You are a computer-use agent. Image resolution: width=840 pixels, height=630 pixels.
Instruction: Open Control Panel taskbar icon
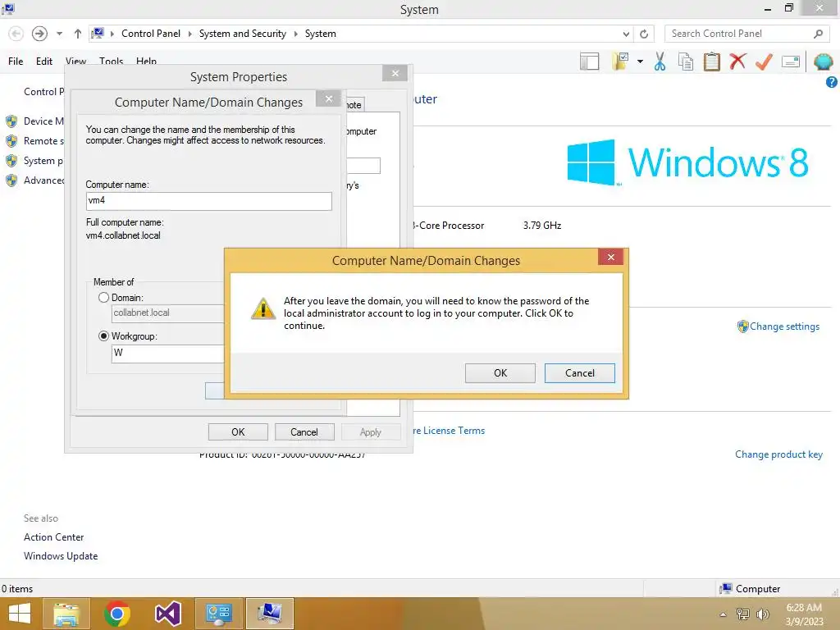(x=218, y=614)
